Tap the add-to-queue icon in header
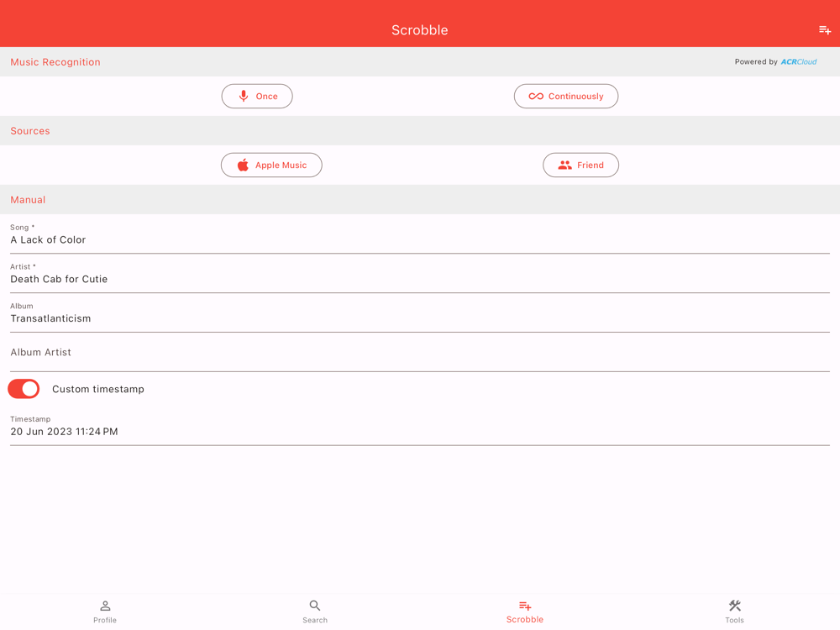Viewport: 840px width, 630px height. [825, 30]
